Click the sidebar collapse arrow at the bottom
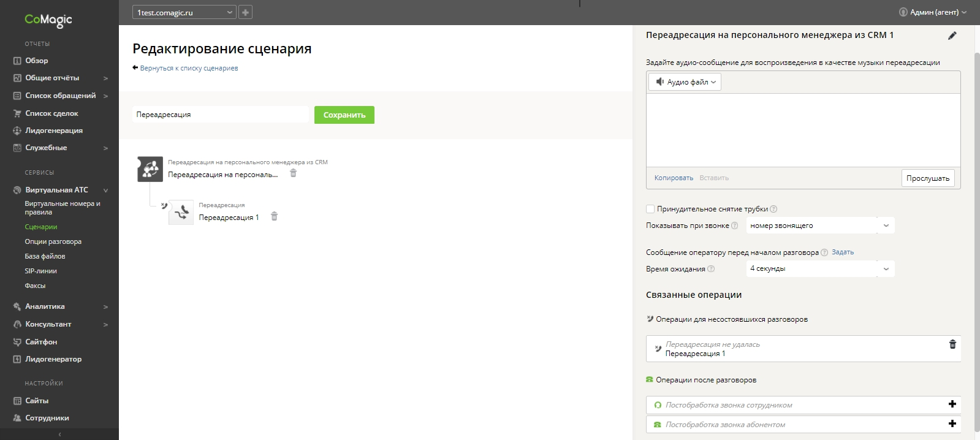Image resolution: width=980 pixels, height=440 pixels. [59, 434]
